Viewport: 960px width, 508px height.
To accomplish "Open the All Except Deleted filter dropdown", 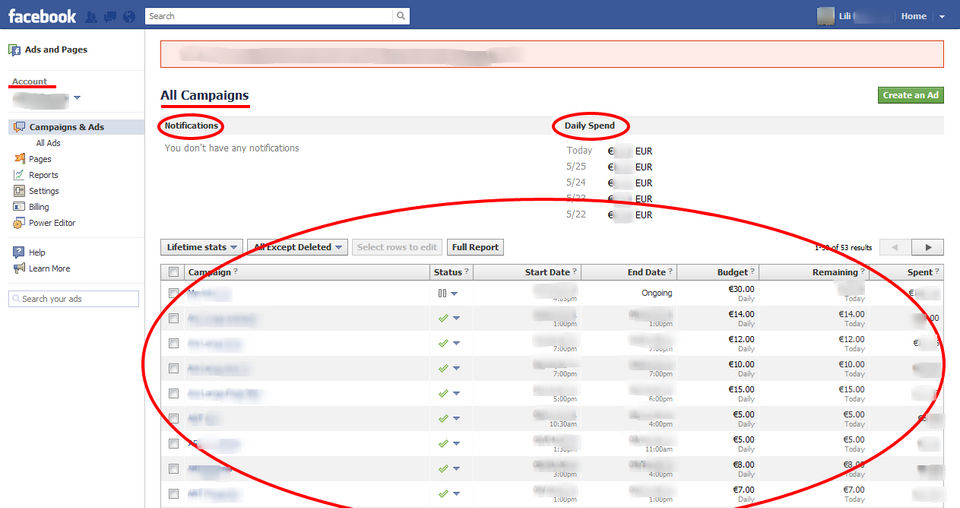I will (298, 247).
